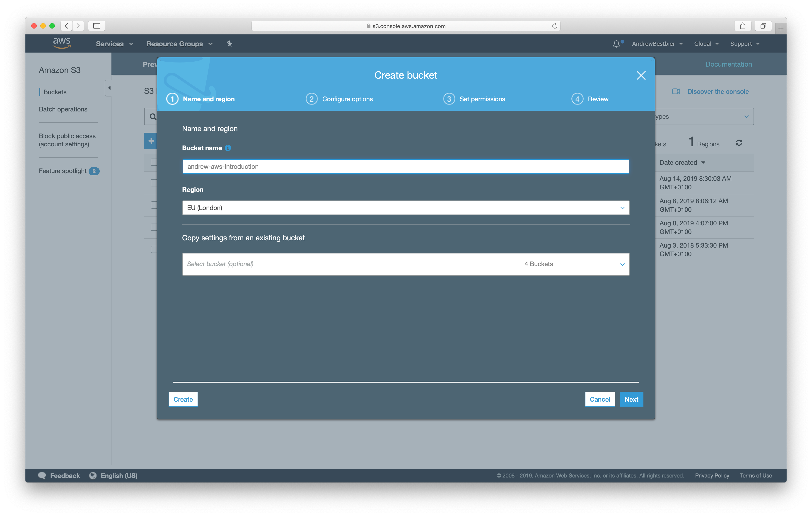Click the Cancel button

point(599,399)
